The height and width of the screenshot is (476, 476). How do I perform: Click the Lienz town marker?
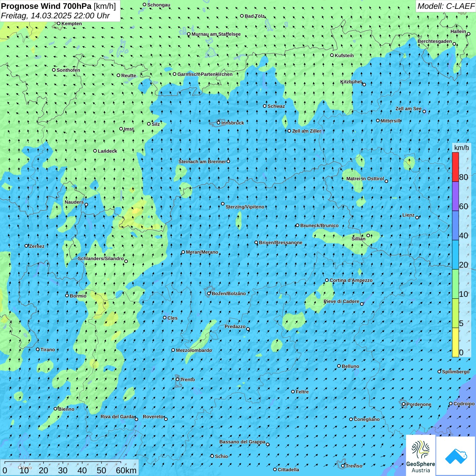(x=417, y=218)
